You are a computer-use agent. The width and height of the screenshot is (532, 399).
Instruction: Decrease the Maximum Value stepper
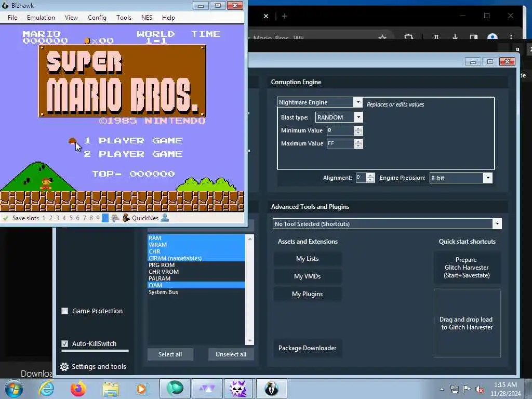pos(358,146)
